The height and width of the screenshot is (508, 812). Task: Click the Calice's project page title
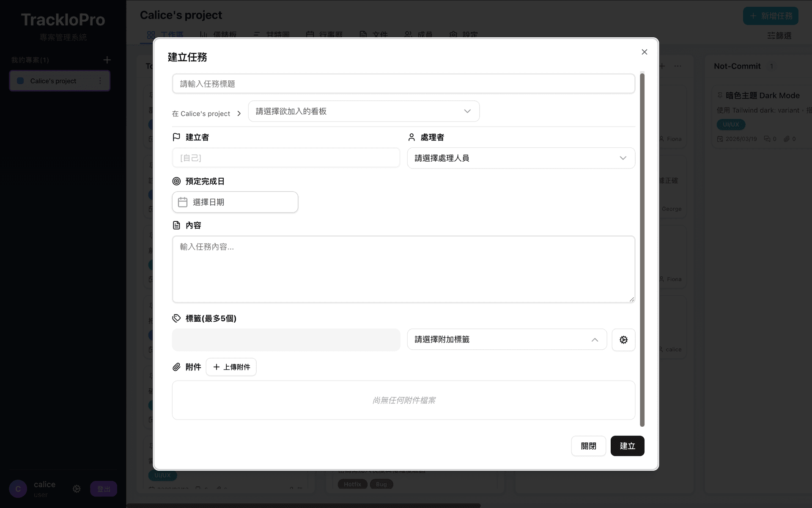pyautogui.click(x=181, y=15)
